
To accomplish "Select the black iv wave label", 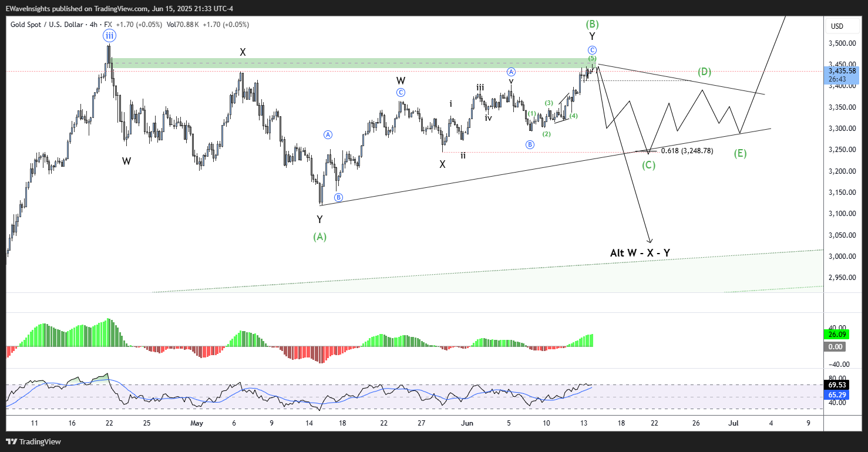I will 488,117.
